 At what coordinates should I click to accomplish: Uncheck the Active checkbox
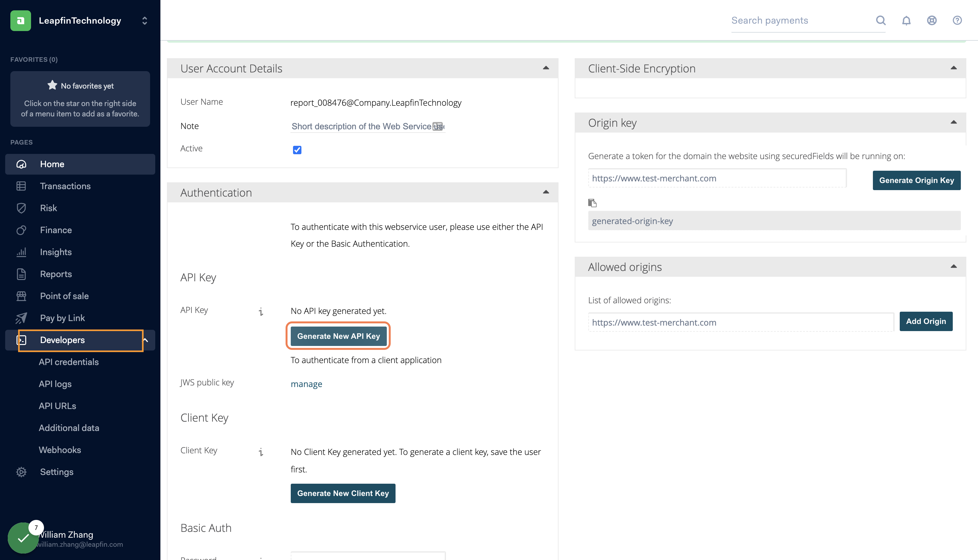[x=297, y=150]
